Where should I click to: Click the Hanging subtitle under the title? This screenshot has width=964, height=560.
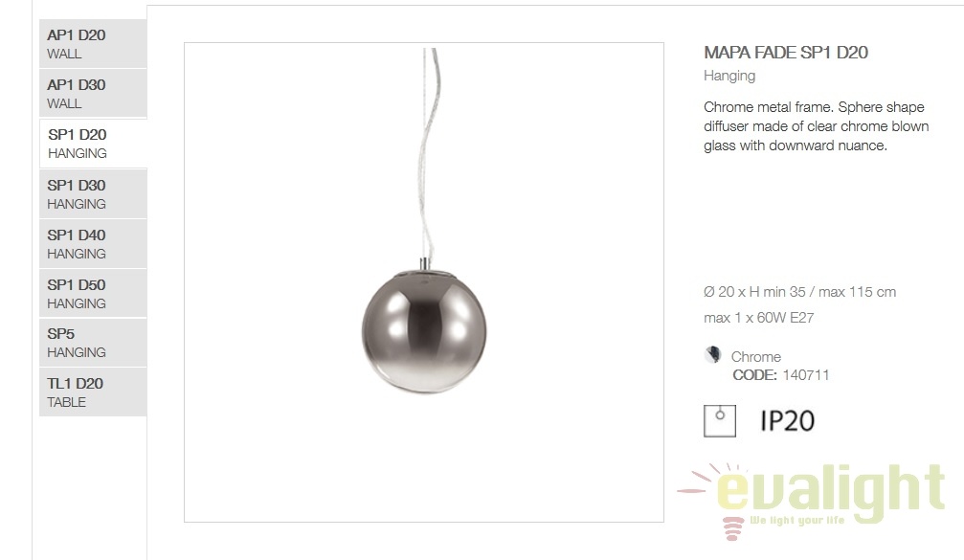pyautogui.click(x=729, y=76)
